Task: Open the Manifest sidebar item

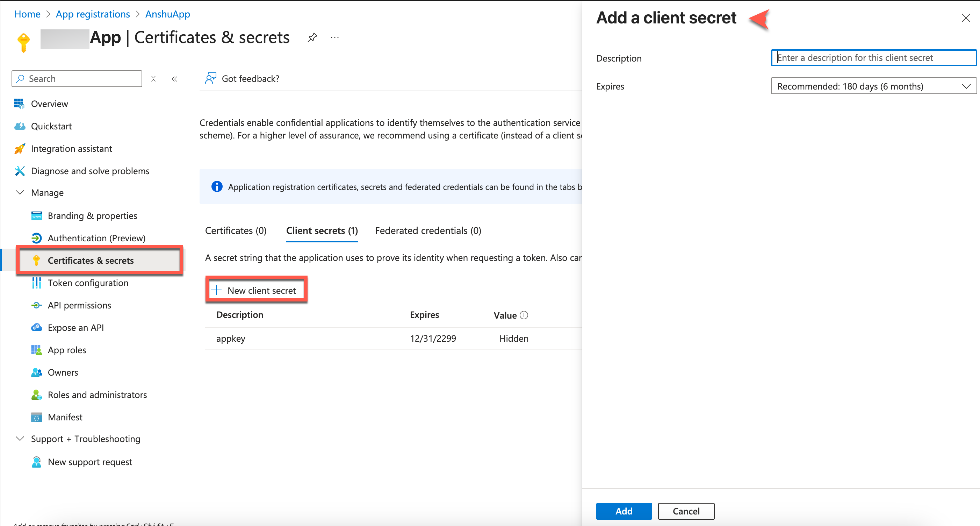Action: click(x=65, y=417)
